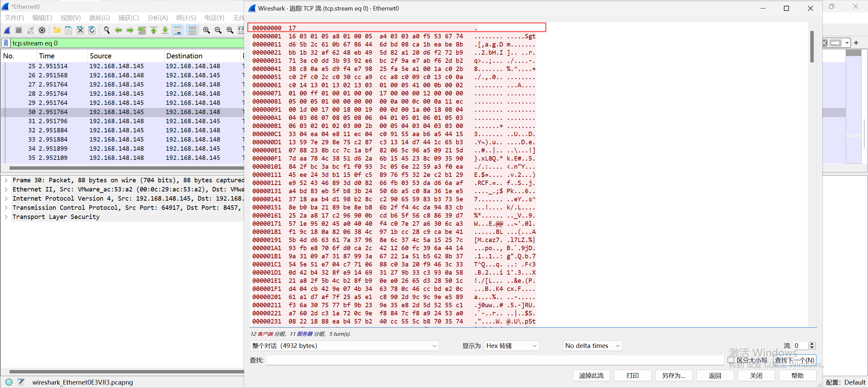Screen dimensions: 868x388
Task: Open a capture file via folder icon
Action: coord(57,30)
